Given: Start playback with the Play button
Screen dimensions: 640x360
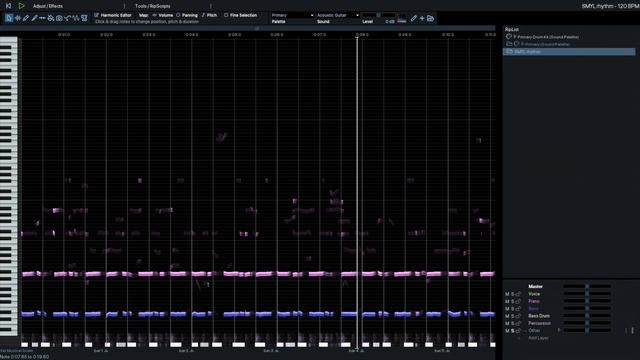Looking at the screenshot, I should point(21,6).
